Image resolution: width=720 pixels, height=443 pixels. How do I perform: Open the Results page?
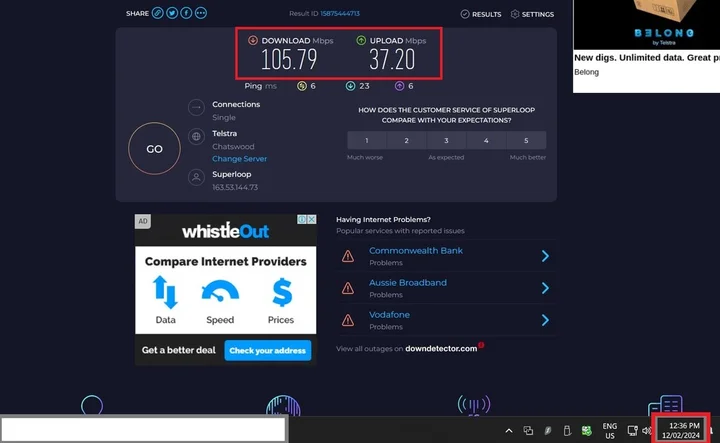tap(481, 15)
